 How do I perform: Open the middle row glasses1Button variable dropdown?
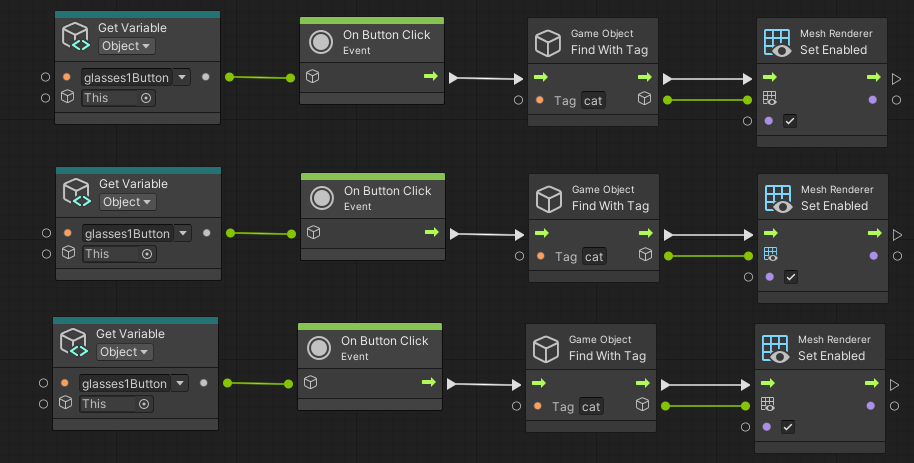(182, 234)
